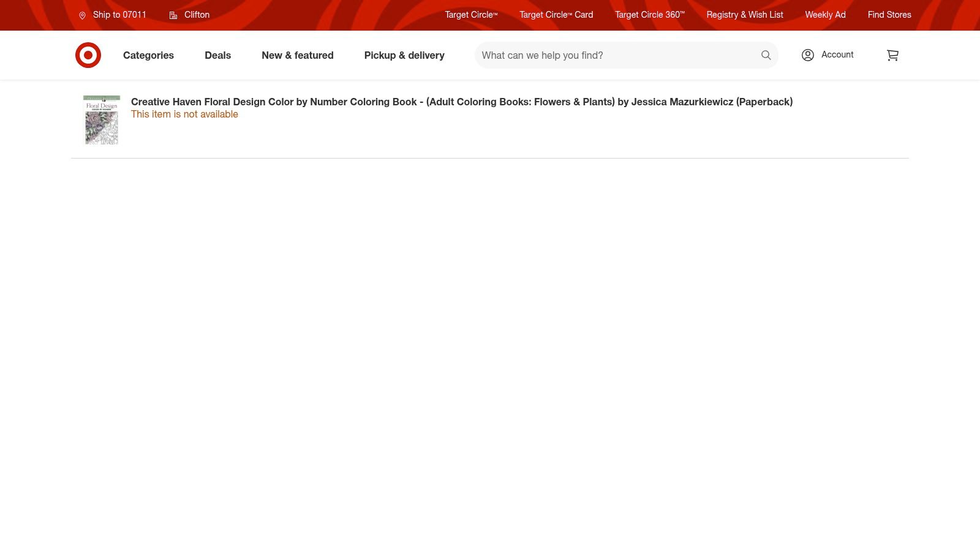Click the Account profile icon
This screenshot has width=980, height=551.
(808, 55)
